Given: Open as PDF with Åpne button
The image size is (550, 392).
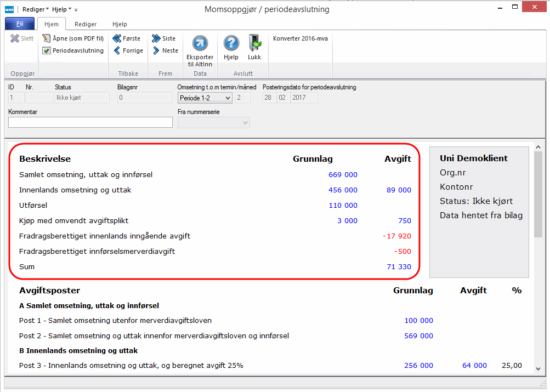Looking at the screenshot, I should pyautogui.click(x=73, y=38).
